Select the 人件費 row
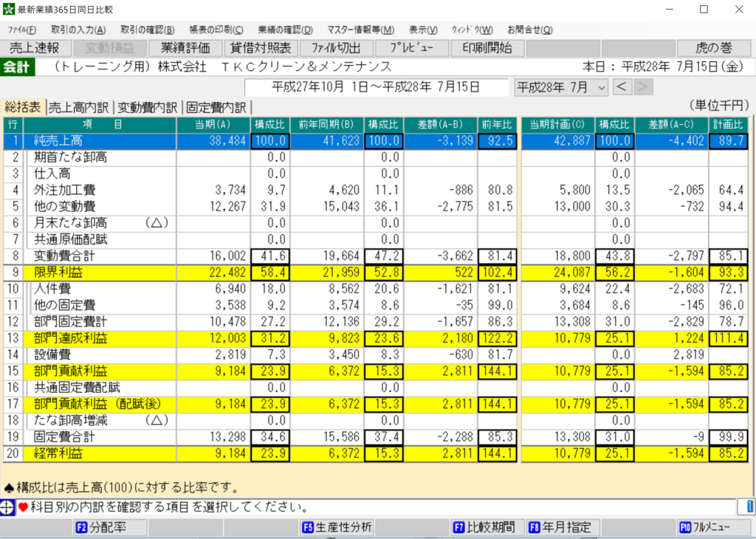Viewport: 756px width, 539px height. 376,289
